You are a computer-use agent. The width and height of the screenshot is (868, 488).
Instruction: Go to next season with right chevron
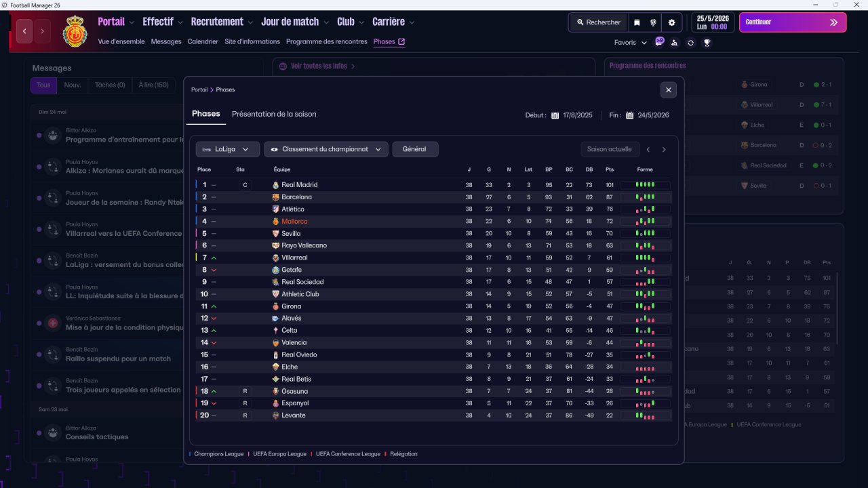click(x=664, y=150)
